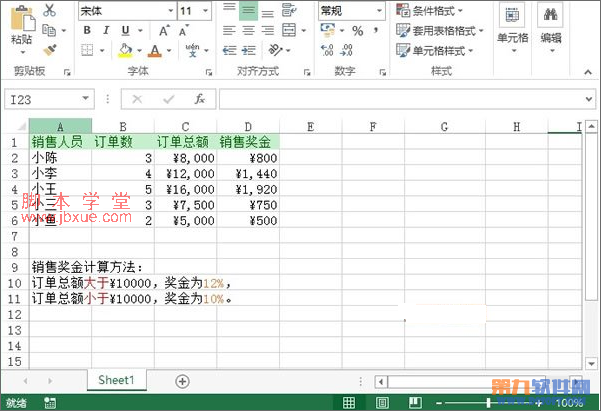Open text orientation tool
This screenshot has width=601, height=411.
pyautogui.click(x=276, y=50)
